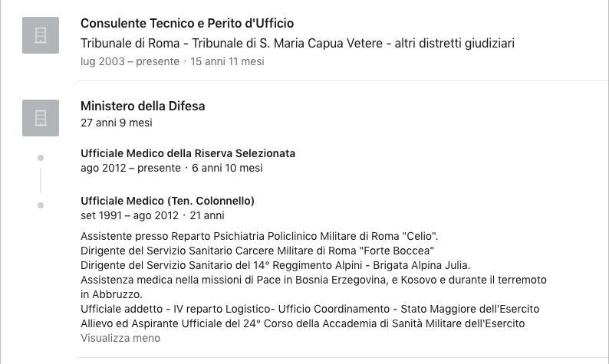Click the lug 2003 – presente date range
This screenshot has width=609, height=364.
click(x=130, y=61)
